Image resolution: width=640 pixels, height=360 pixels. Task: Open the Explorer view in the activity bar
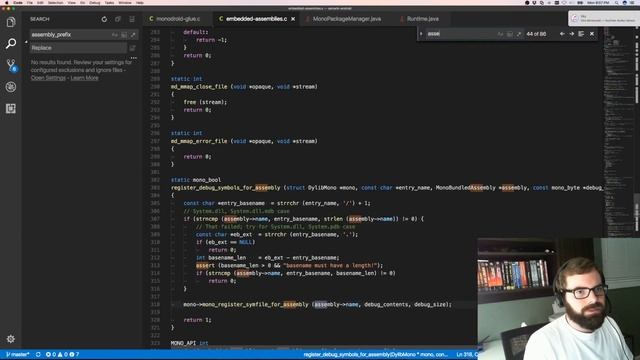[11, 22]
